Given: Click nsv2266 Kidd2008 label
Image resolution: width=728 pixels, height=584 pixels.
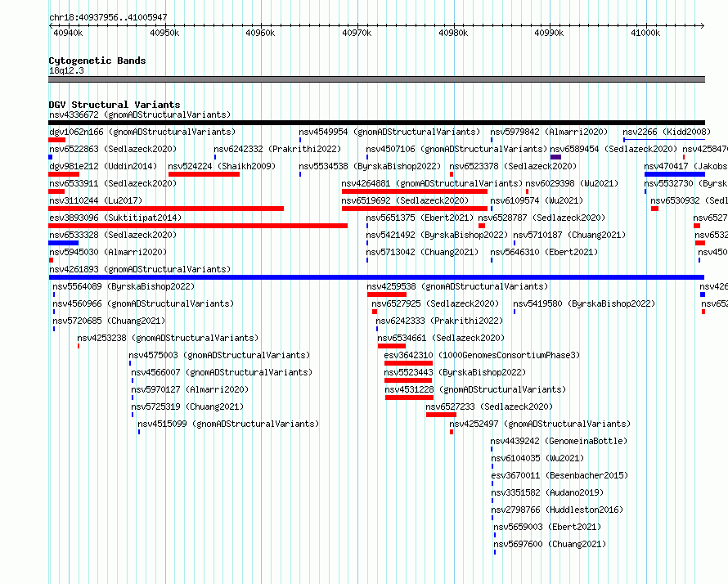Looking at the screenshot, I should click(x=667, y=132).
